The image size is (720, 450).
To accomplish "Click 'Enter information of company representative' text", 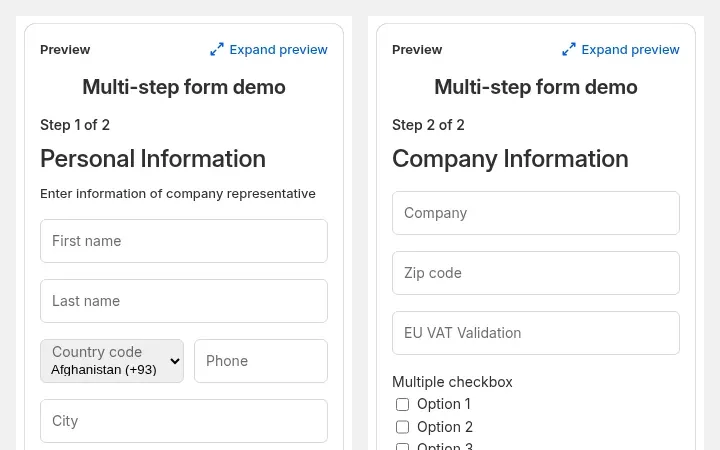I will coord(178,194).
